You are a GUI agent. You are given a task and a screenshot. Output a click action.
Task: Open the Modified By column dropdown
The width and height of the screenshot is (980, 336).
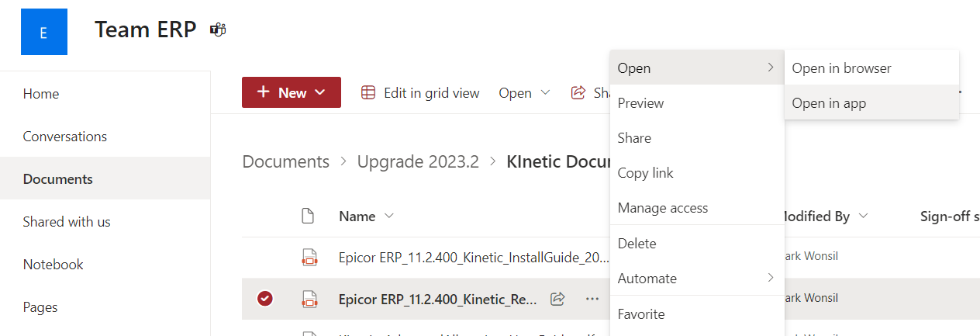863,216
